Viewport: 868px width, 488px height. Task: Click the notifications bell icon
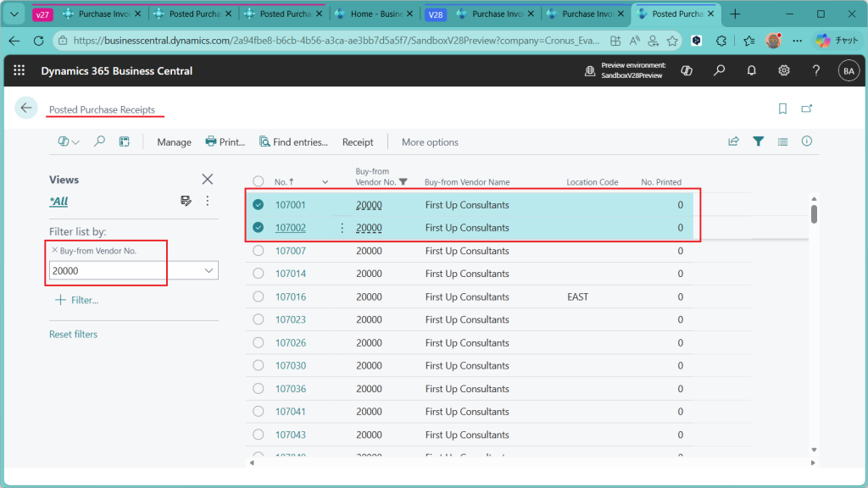coord(752,71)
